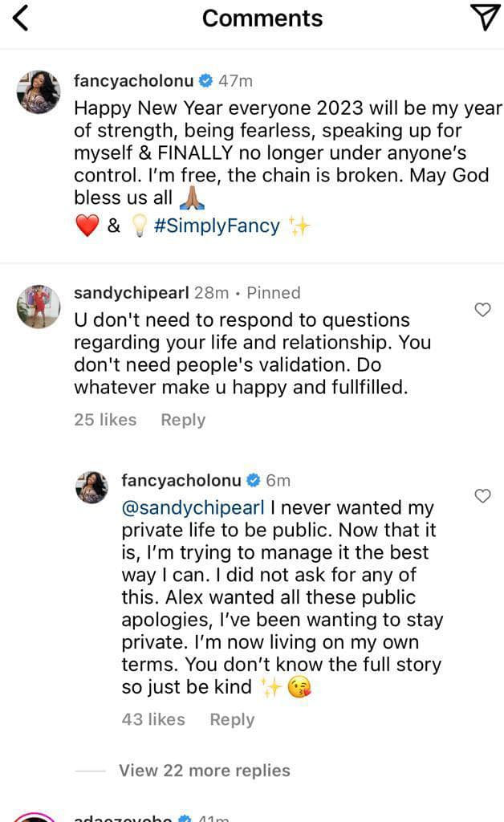Open the @sandychipearl mention link

[x=193, y=508]
